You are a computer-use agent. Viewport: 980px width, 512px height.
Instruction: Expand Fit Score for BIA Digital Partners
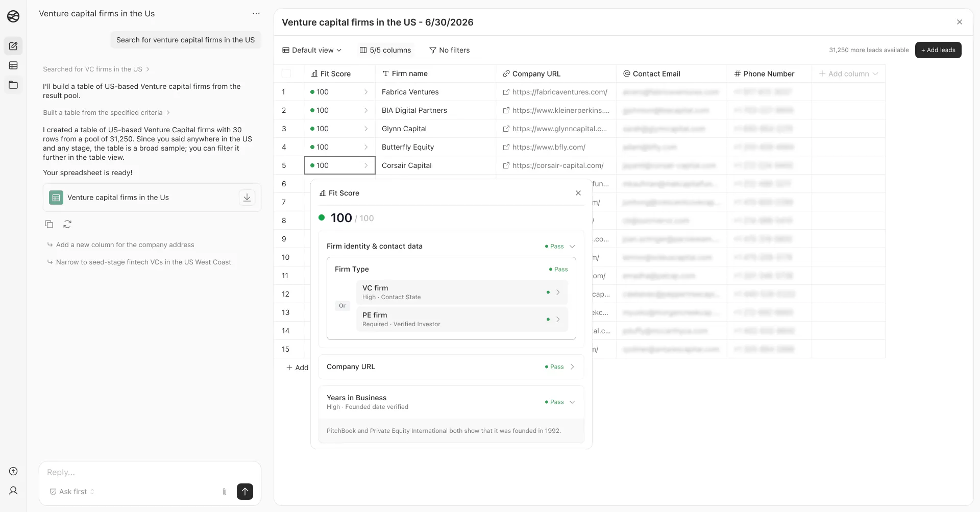coord(366,110)
